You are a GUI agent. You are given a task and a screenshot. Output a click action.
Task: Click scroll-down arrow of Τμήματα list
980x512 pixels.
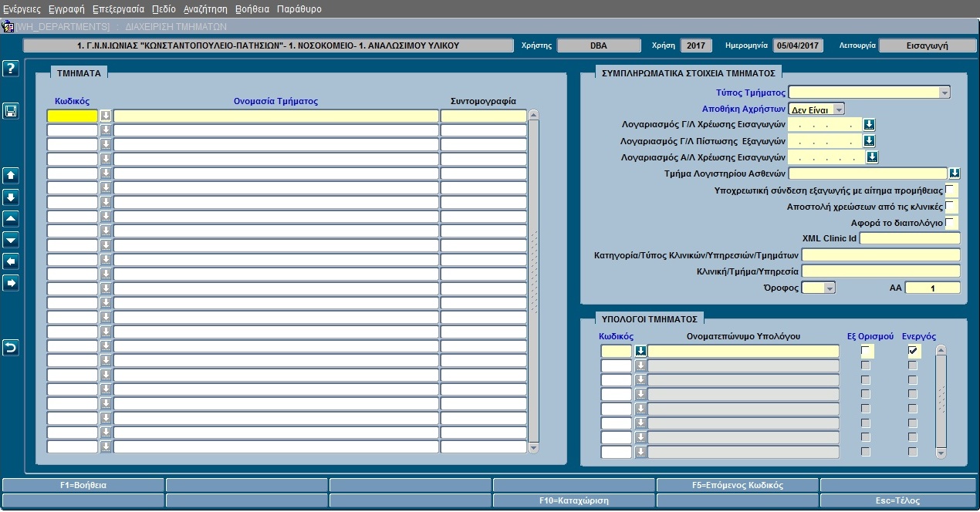(533, 447)
